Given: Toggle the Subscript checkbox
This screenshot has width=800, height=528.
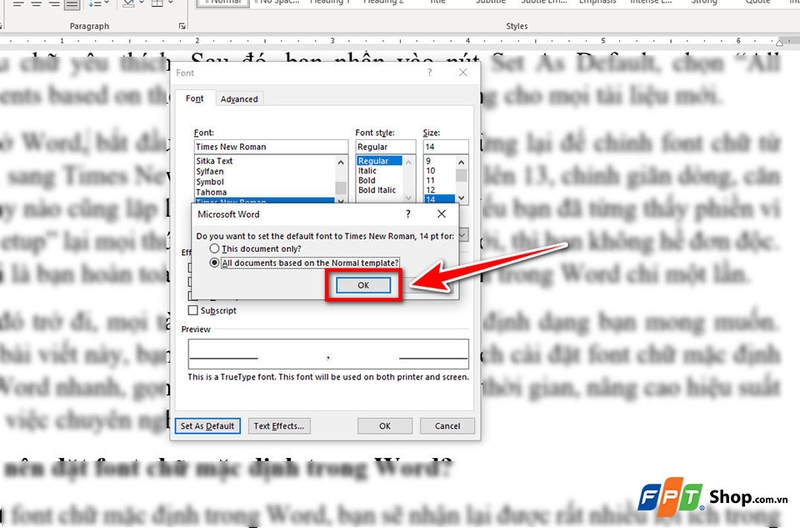Looking at the screenshot, I should [193, 310].
